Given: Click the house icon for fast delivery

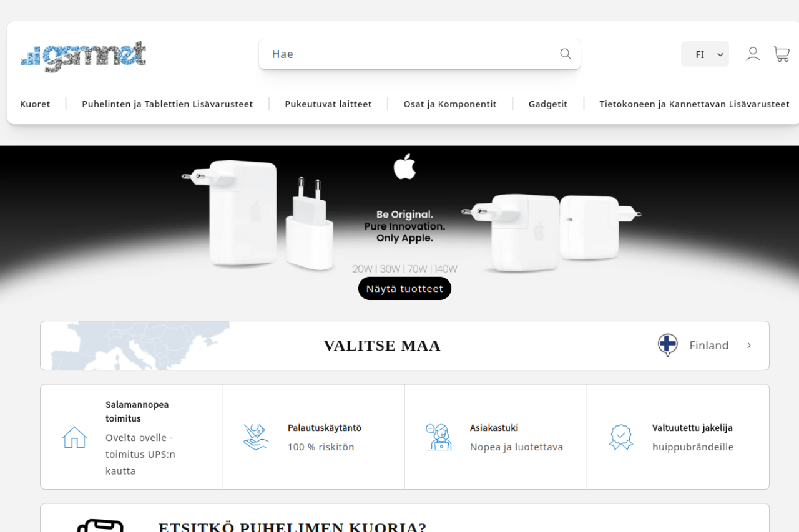Looking at the screenshot, I should click(x=74, y=437).
